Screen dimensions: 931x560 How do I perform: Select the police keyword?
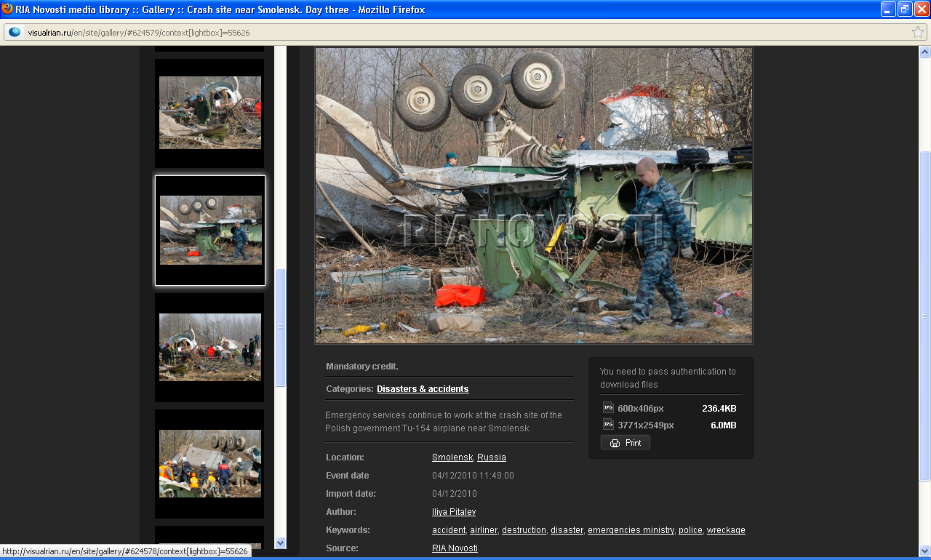690,530
